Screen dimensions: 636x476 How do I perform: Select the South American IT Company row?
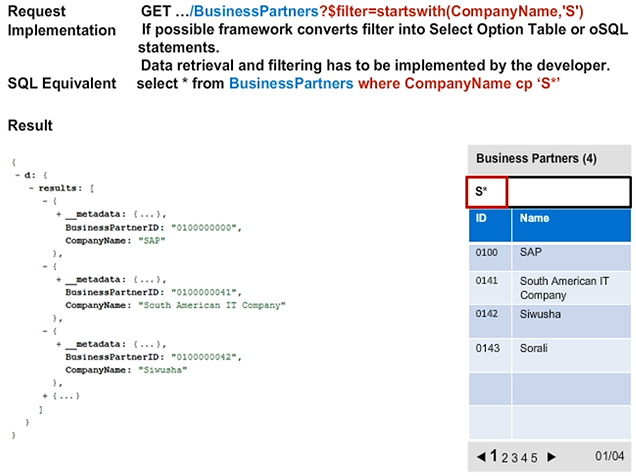tap(549, 287)
